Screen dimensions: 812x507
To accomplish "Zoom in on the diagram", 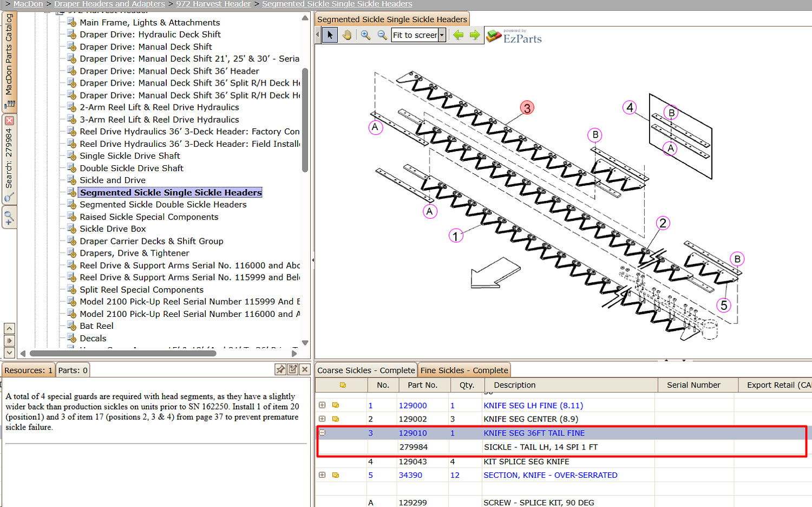I will tap(366, 35).
